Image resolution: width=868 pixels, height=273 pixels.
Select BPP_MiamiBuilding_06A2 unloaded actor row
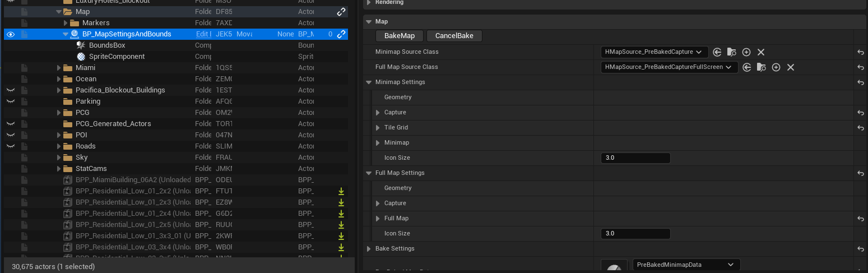point(176,180)
